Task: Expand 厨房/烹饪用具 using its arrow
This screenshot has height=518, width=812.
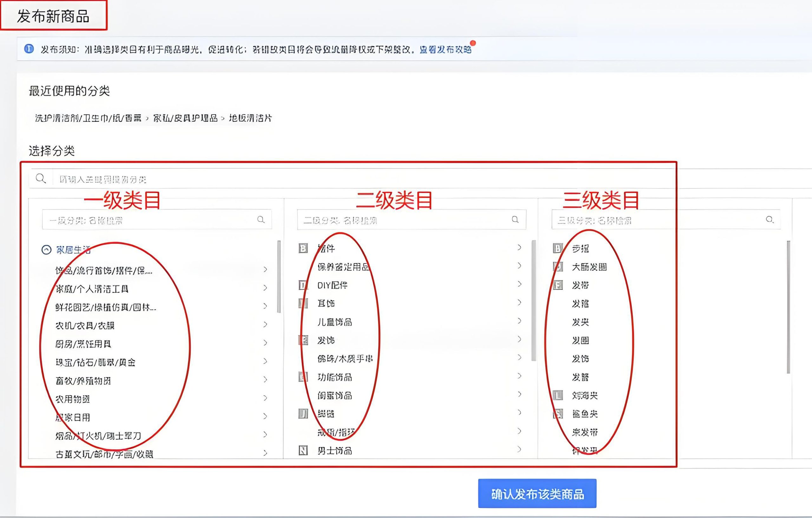Action: [x=265, y=342]
